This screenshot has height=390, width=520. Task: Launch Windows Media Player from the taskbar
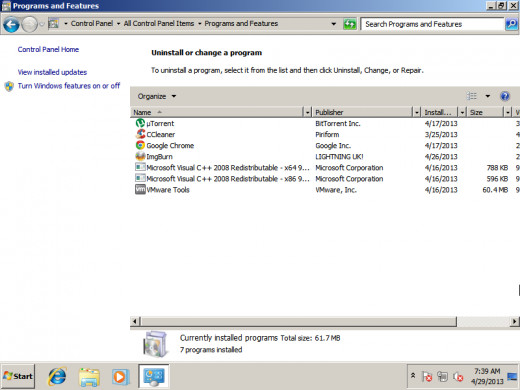pyautogui.click(x=120, y=377)
